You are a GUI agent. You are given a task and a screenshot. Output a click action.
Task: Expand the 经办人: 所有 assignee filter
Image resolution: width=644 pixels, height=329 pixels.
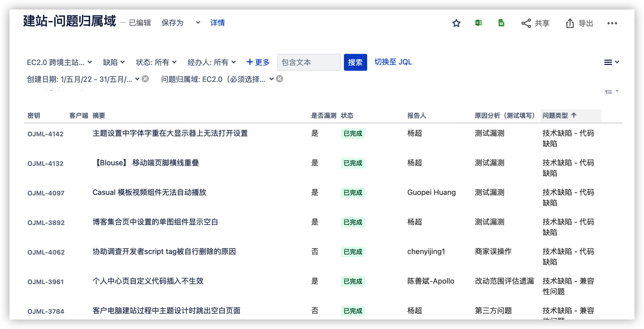[211, 62]
